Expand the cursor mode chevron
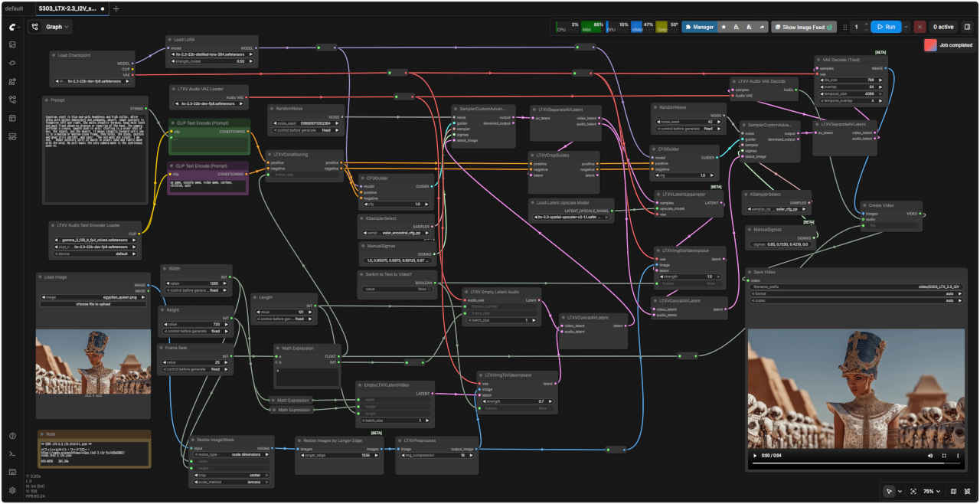The width and height of the screenshot is (980, 504). coord(899,491)
